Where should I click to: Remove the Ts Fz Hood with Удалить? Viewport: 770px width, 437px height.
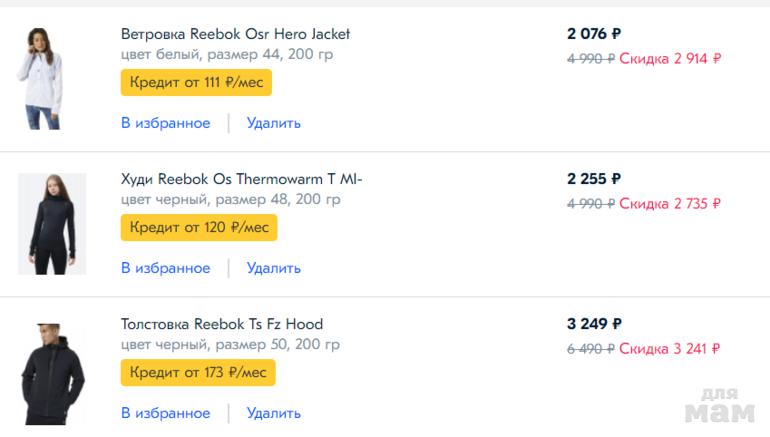pos(273,413)
